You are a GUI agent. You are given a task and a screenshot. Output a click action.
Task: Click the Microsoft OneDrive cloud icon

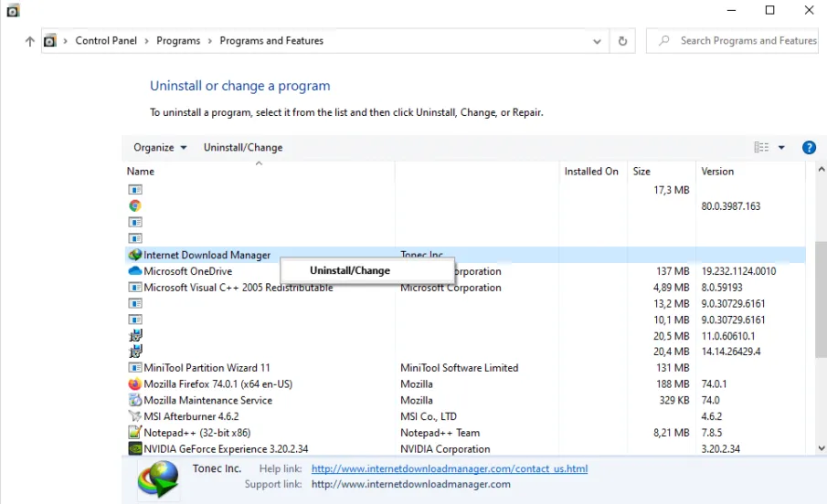[135, 271]
